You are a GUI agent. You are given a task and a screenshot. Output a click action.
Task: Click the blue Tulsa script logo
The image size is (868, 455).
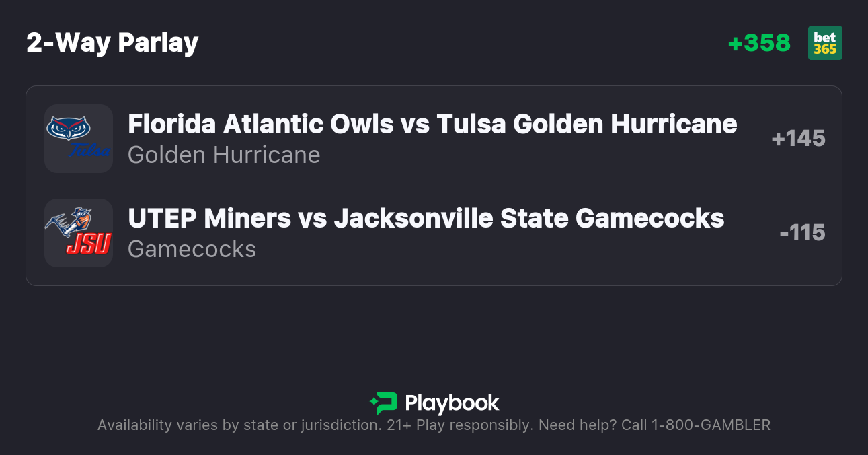coord(91,149)
